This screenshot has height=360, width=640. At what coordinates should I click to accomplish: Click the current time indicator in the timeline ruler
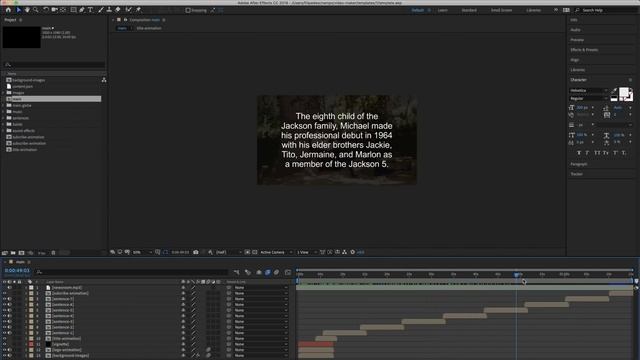(x=516, y=275)
